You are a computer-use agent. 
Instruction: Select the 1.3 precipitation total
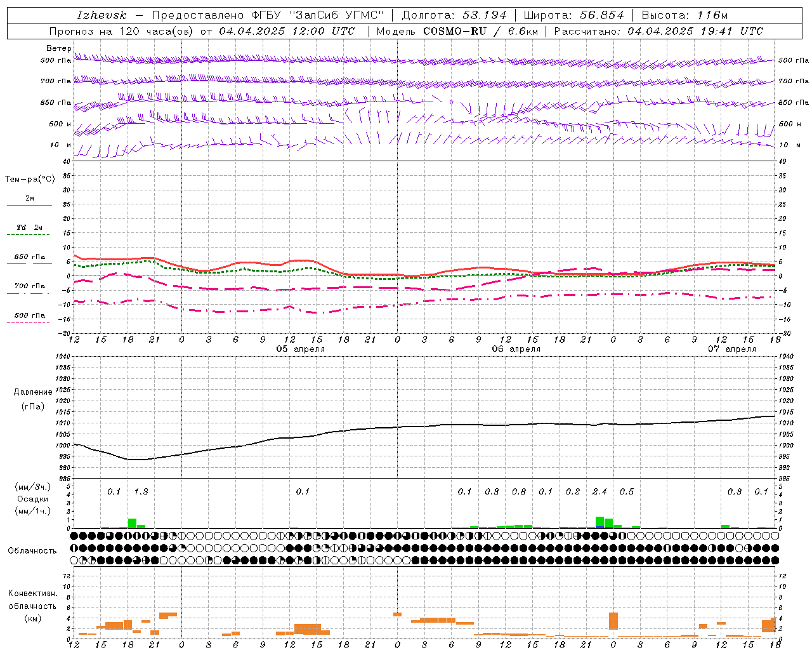pyautogui.click(x=141, y=491)
